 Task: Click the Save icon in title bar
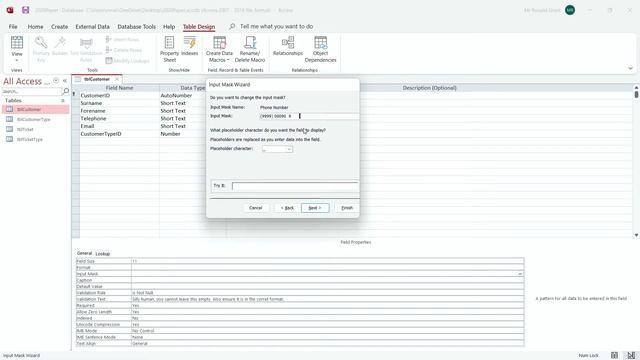pos(25,10)
